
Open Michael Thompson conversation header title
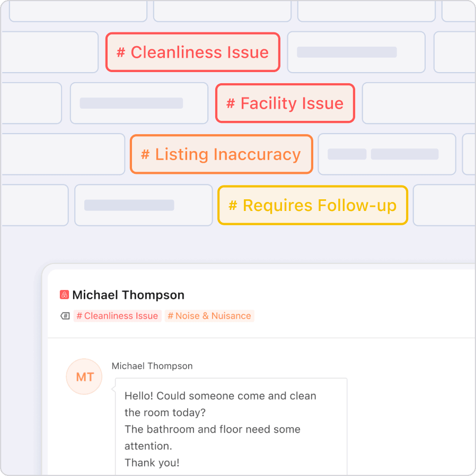[x=128, y=295]
